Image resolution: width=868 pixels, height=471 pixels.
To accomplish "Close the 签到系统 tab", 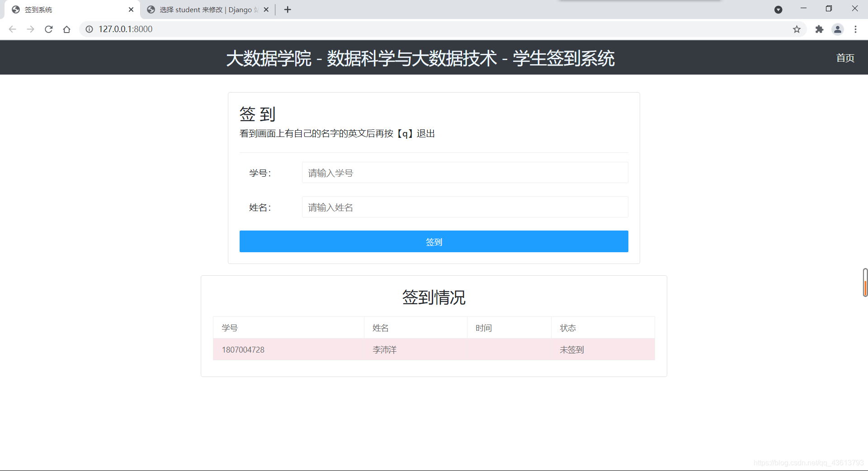I will (x=131, y=9).
